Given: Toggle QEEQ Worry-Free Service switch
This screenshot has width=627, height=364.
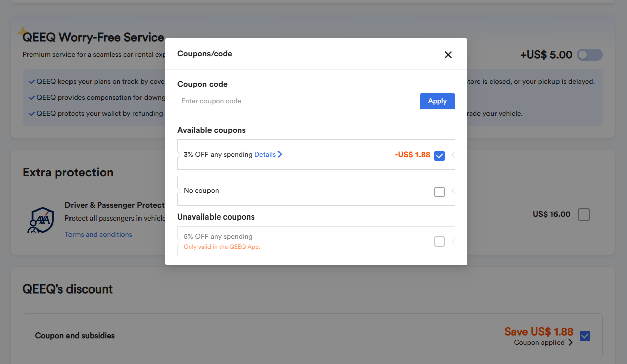Looking at the screenshot, I should point(589,55).
